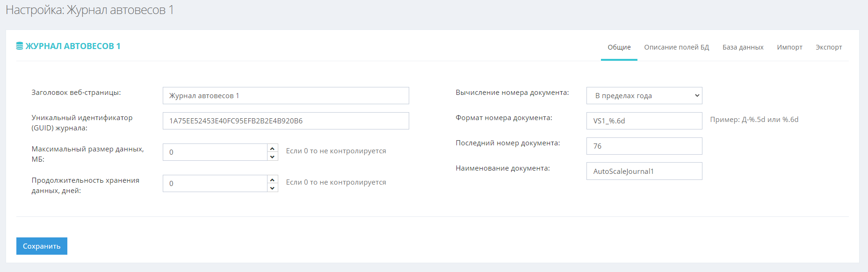Click the Заголовок веб-страницы input field

(x=285, y=96)
